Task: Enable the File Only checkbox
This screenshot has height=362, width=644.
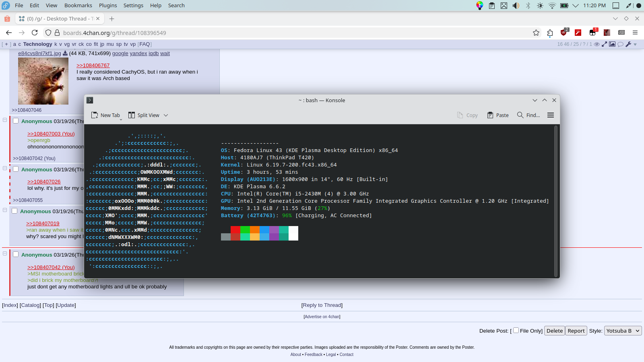Action: [x=516, y=330]
